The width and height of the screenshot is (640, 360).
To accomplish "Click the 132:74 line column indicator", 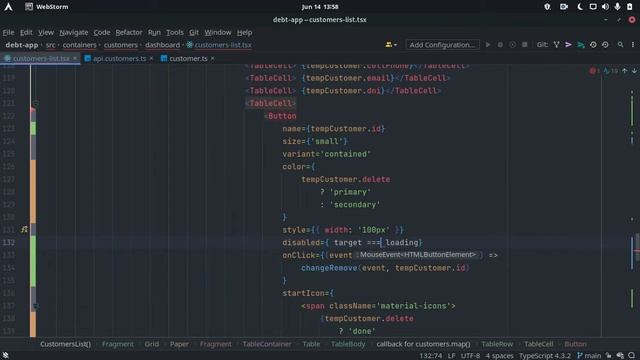I will [x=431, y=356].
